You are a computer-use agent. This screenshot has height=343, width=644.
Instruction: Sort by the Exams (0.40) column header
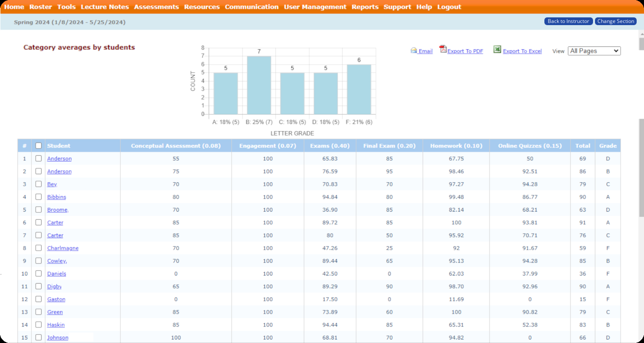pos(330,146)
